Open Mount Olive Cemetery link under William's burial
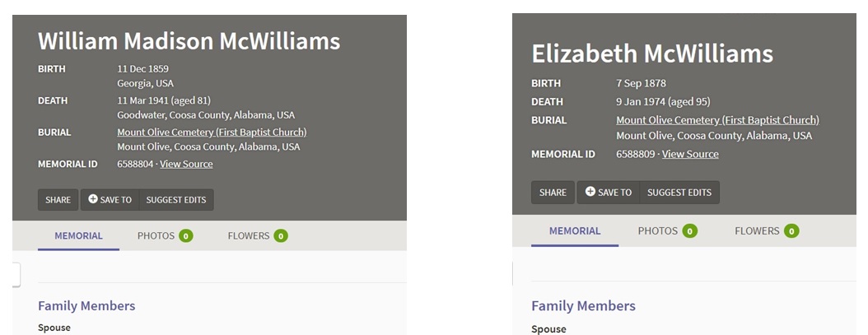 (x=212, y=132)
